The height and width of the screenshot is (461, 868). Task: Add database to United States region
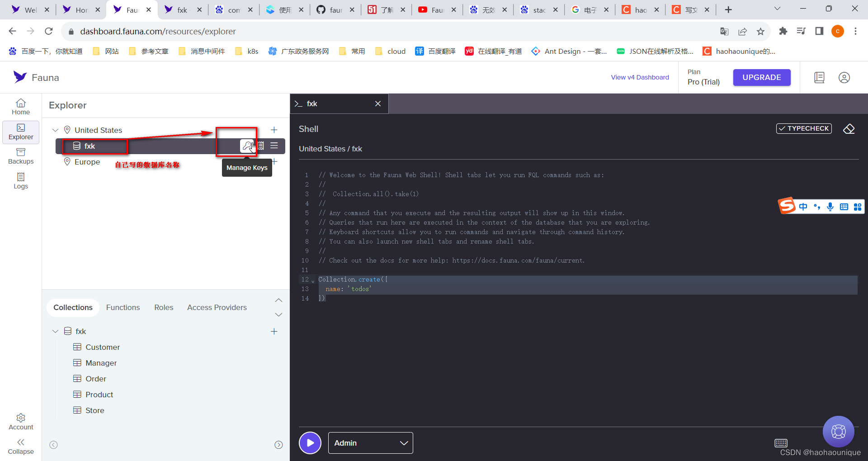click(274, 130)
